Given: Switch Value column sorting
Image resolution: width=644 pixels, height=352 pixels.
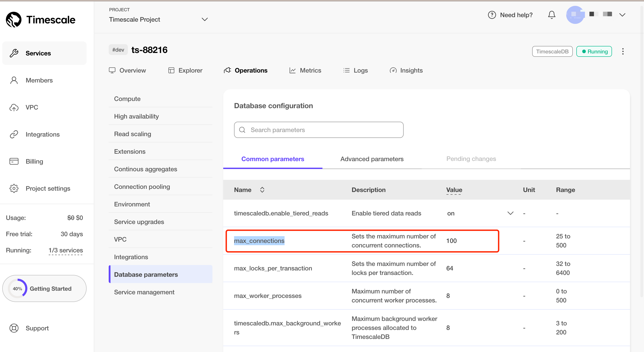Looking at the screenshot, I should tap(454, 190).
